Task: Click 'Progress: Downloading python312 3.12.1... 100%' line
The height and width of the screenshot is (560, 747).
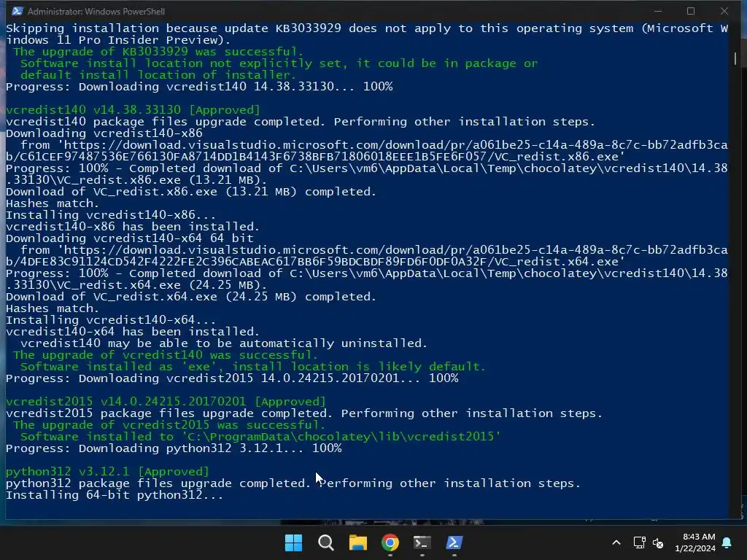Action: point(174,448)
